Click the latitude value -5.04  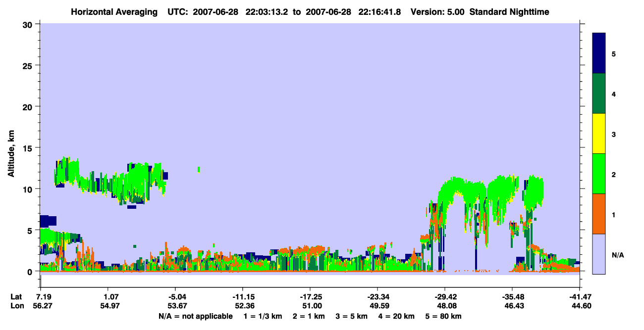(x=176, y=297)
